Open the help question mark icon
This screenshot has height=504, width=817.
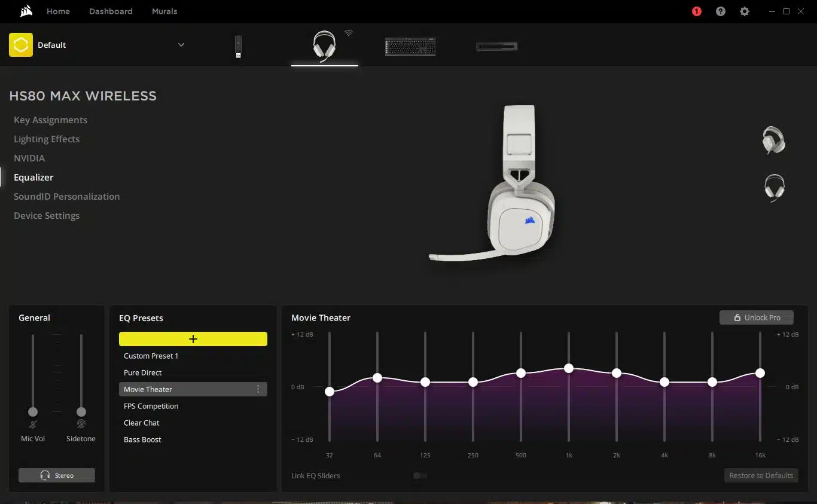pyautogui.click(x=721, y=11)
